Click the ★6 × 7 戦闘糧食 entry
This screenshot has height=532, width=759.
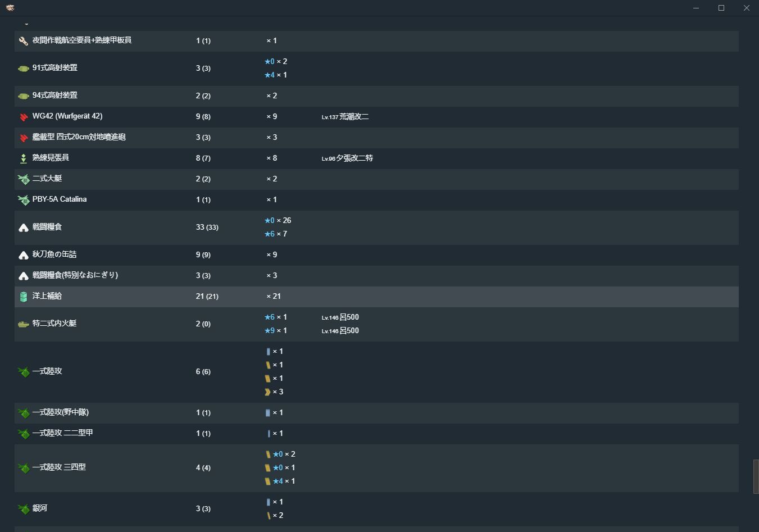tap(276, 234)
